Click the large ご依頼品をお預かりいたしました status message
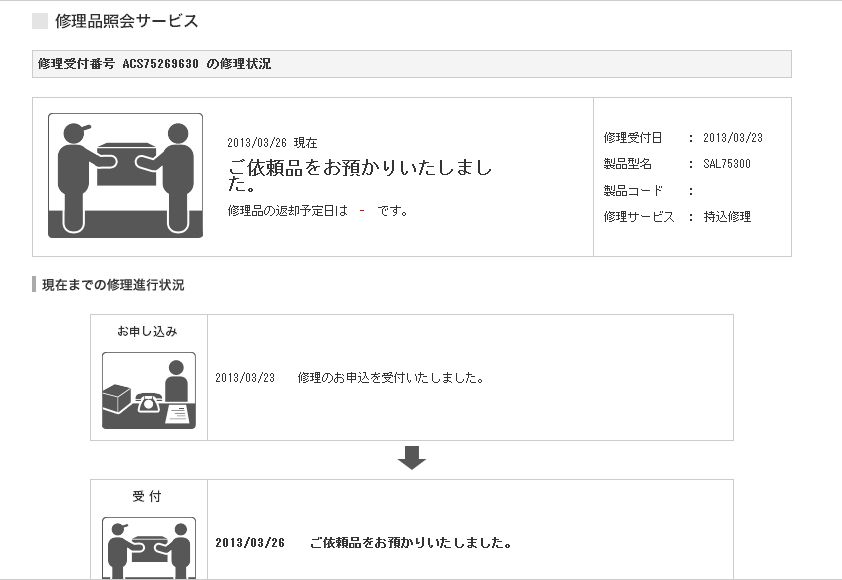This screenshot has width=842, height=580. 360,176
